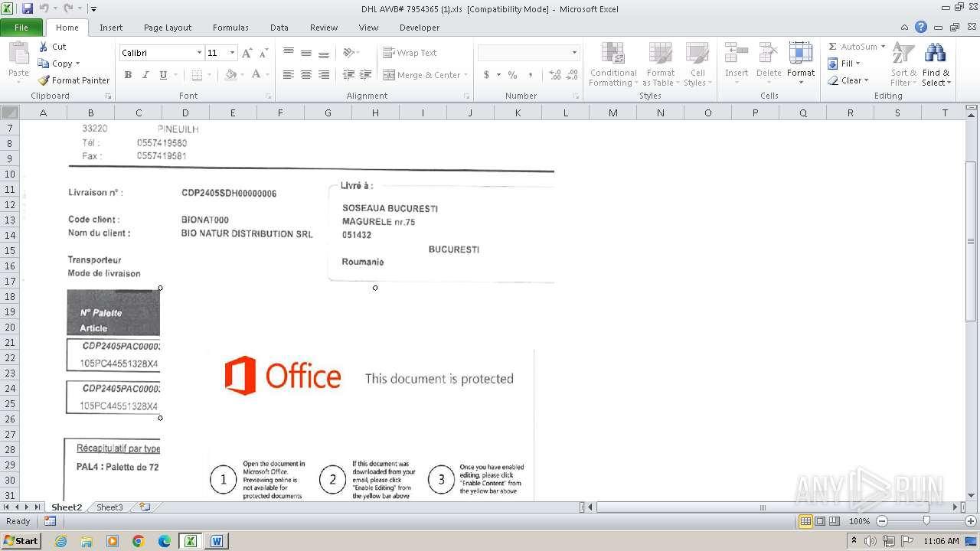The width and height of the screenshot is (980, 551).
Task: Click the vertical scrollbar down arrow
Action: click(971, 495)
